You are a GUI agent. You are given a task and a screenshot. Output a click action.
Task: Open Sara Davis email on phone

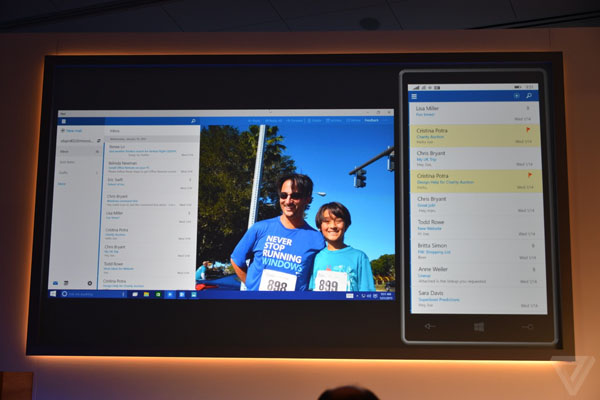click(479, 299)
